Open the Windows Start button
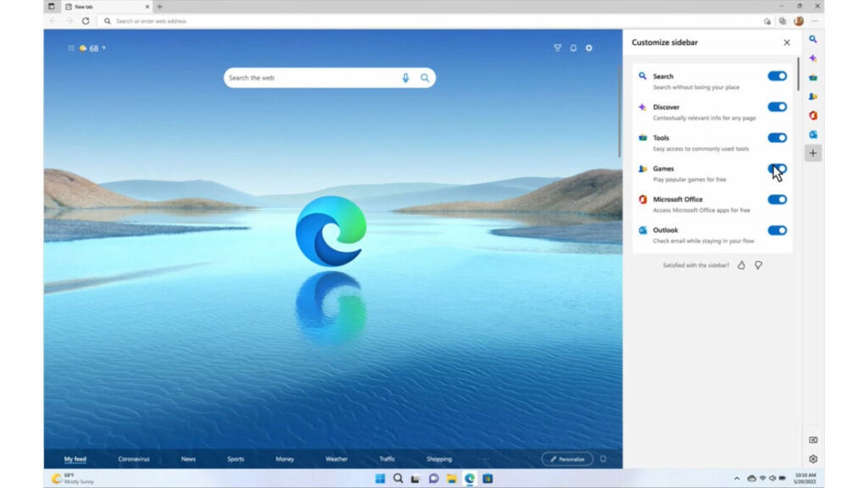The height and width of the screenshot is (488, 868). (380, 479)
